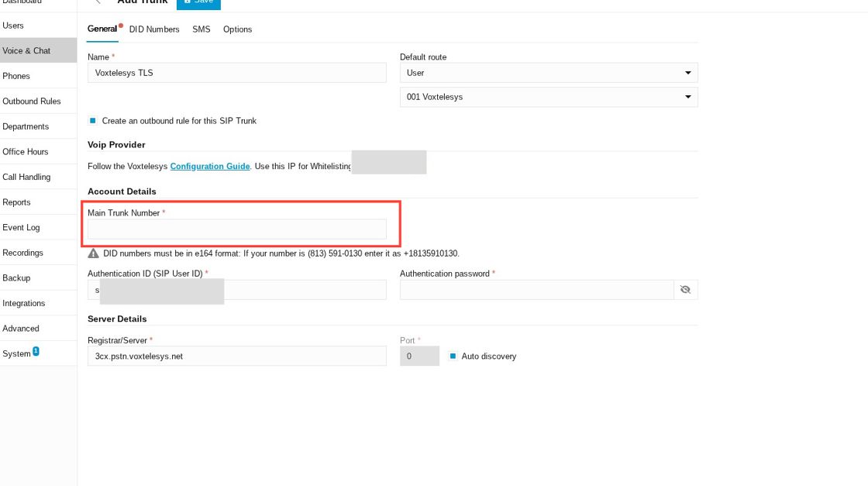The image size is (868, 486).
Task: Click the Authentication ID field
Action: click(x=237, y=289)
